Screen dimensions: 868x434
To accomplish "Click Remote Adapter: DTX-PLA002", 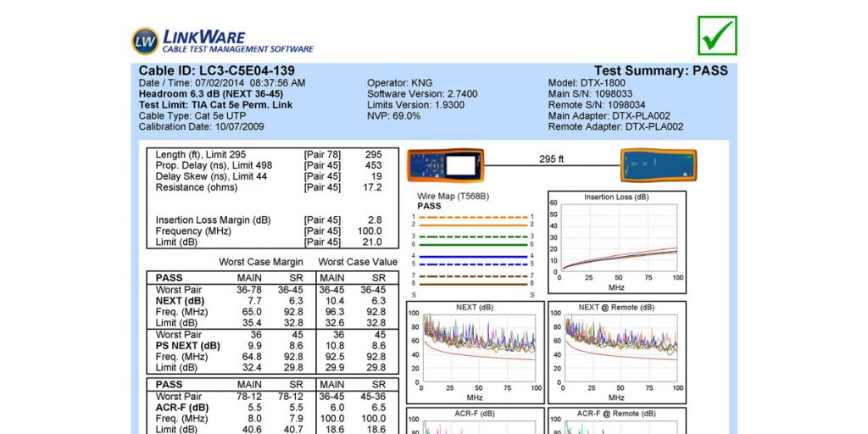I will click(615, 127).
